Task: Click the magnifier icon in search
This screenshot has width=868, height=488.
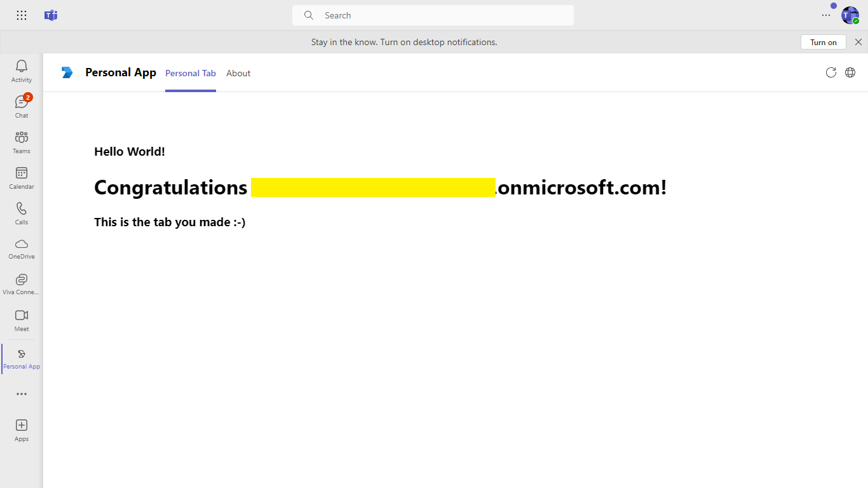Action: coord(309,15)
